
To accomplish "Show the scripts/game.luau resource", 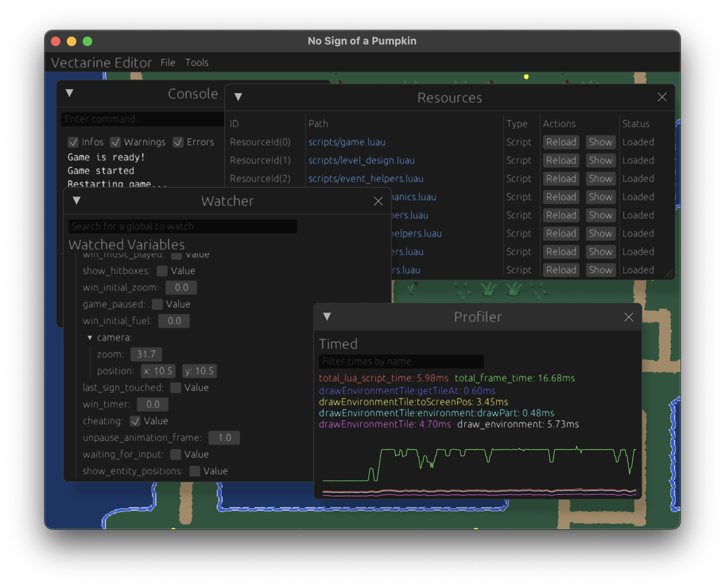I will click(x=601, y=142).
